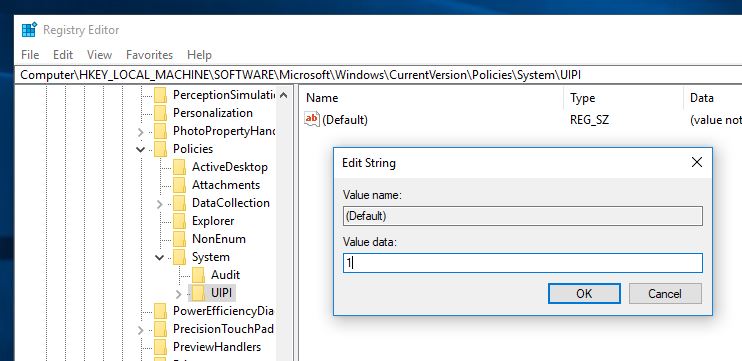
Task: Open the Help menu
Action: 199,55
